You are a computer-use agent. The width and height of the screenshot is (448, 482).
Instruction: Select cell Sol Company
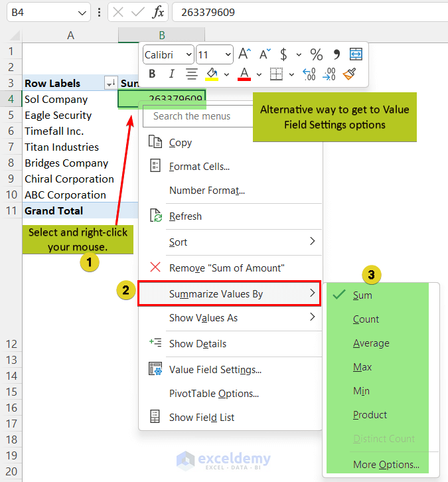tap(70, 100)
